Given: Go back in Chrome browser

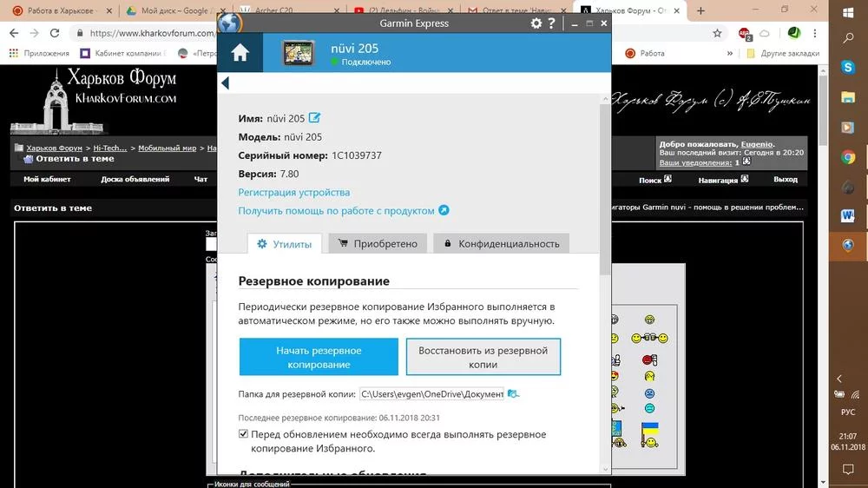Looking at the screenshot, I should (x=15, y=33).
